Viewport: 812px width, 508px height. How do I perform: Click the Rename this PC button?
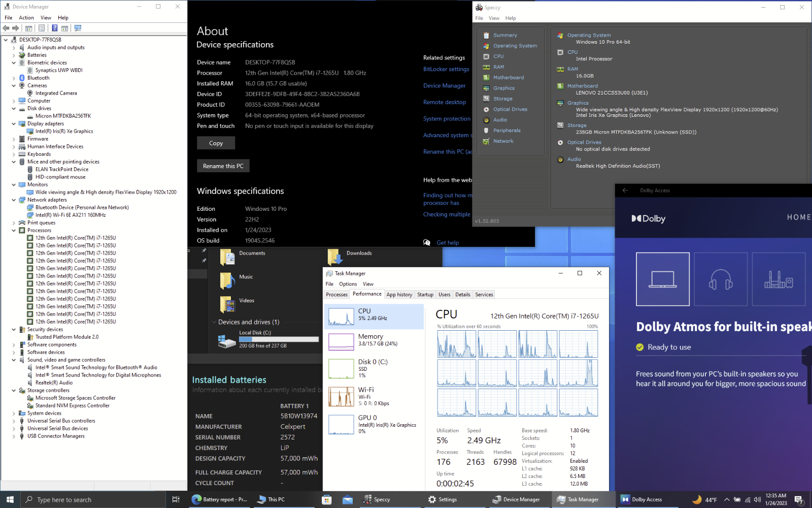pos(223,166)
